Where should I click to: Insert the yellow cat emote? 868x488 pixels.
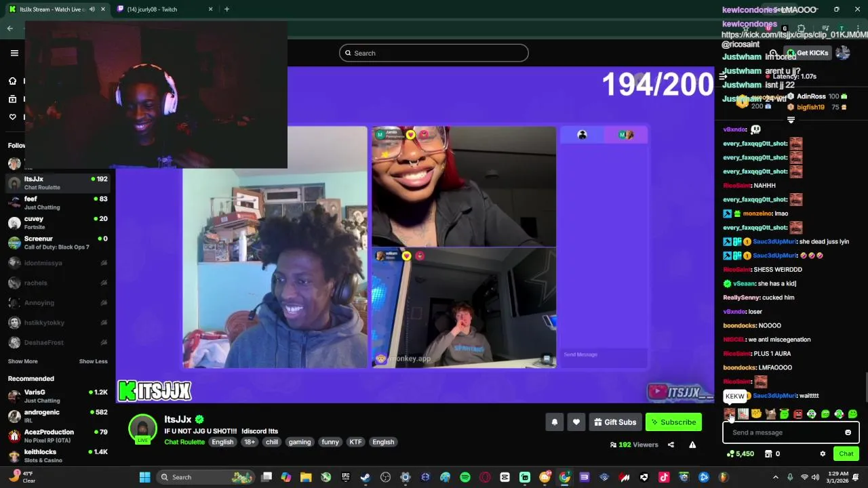coord(757,414)
